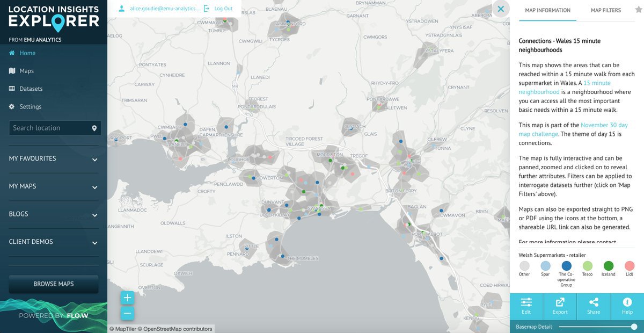
Task: Open Settings from the sidebar
Action: point(30,106)
